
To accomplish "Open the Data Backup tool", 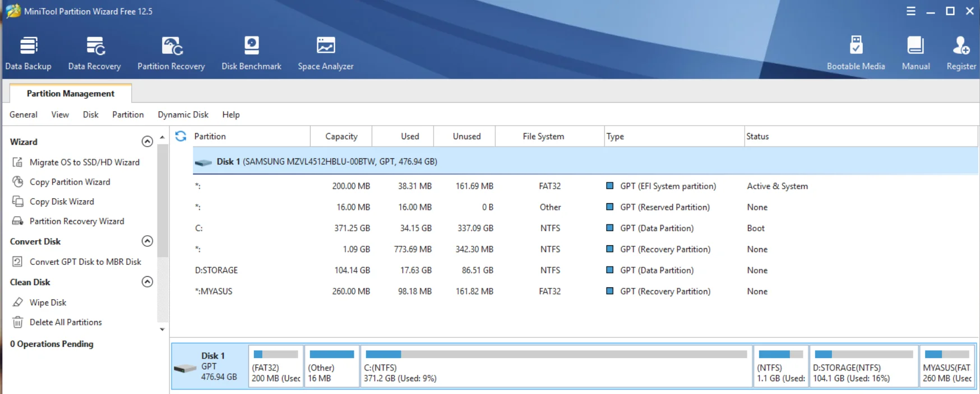I will click(x=29, y=53).
